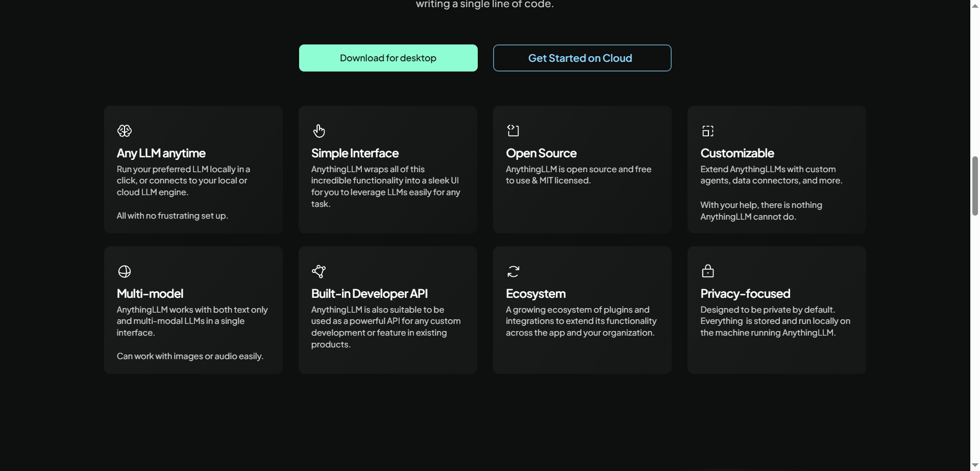Click the Download for desktop button
This screenshot has width=980, height=471.
pyautogui.click(x=388, y=58)
